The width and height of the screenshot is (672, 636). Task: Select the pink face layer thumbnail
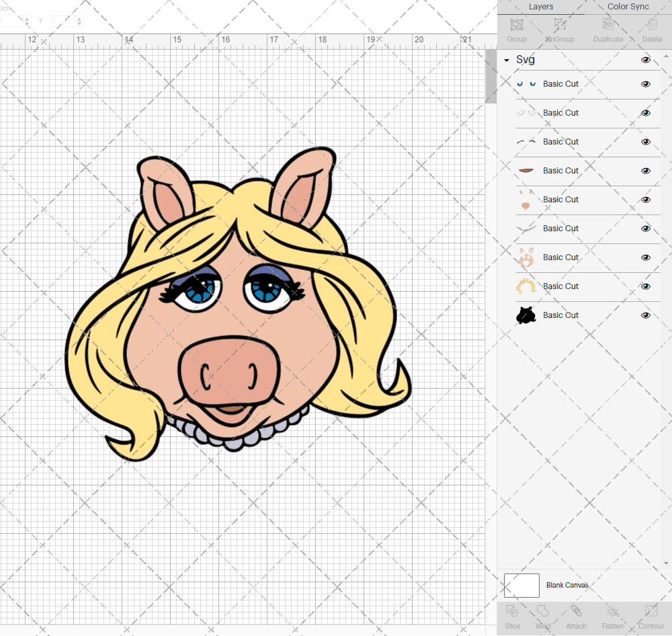[x=526, y=257]
